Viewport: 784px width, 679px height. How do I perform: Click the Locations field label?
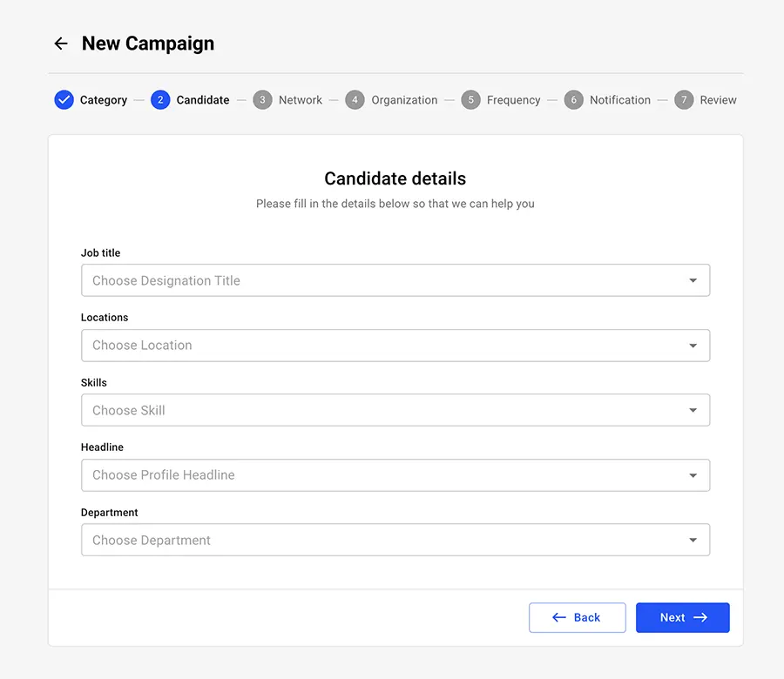click(x=105, y=317)
